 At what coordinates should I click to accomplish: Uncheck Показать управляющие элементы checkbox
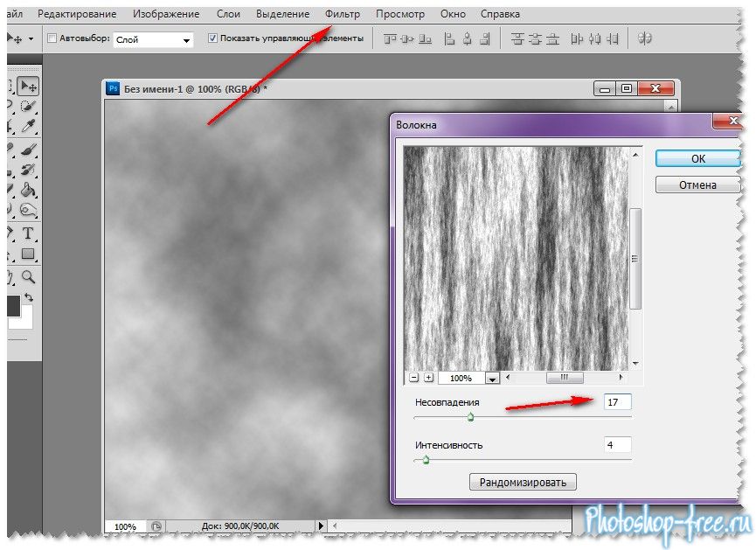(213, 39)
